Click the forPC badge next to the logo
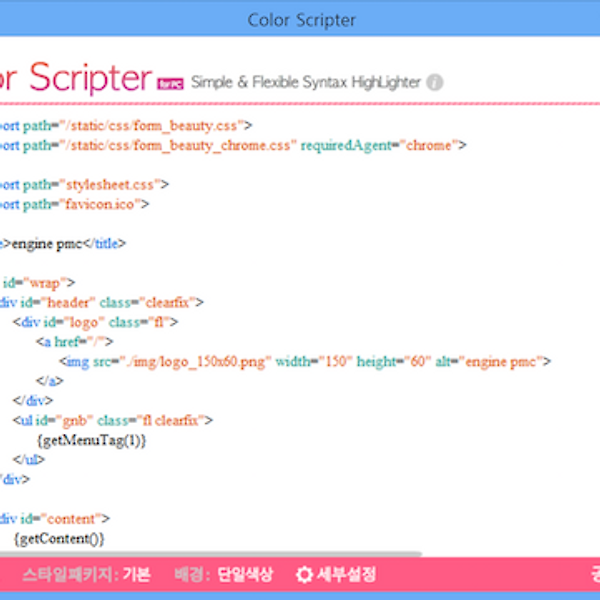The height and width of the screenshot is (600, 600). pyautogui.click(x=170, y=83)
